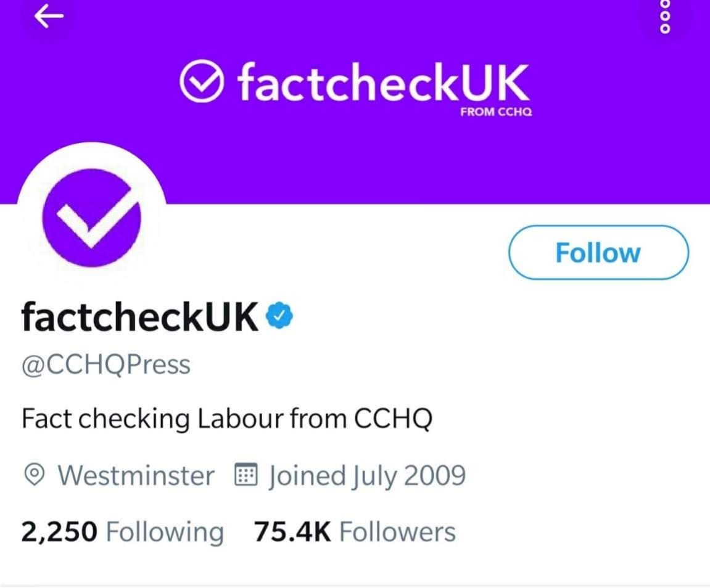Click the Joined July 2009 date
The height and width of the screenshot is (588, 710).
pyautogui.click(x=366, y=475)
